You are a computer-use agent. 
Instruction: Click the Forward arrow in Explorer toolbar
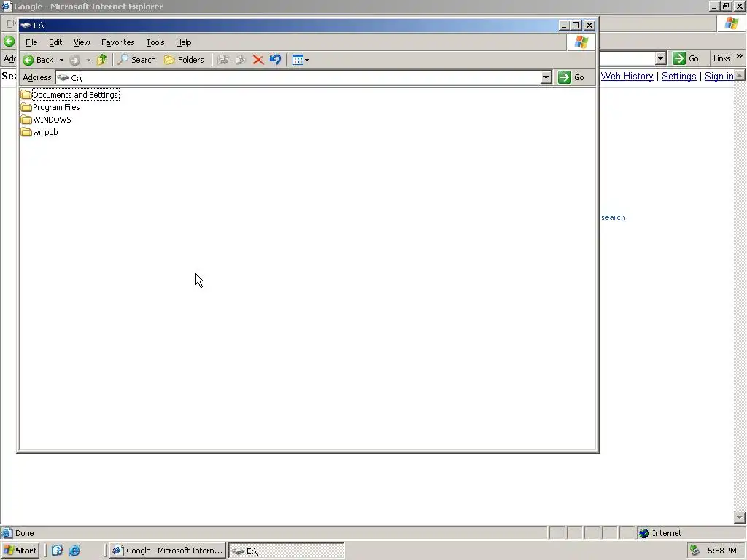[x=75, y=60]
